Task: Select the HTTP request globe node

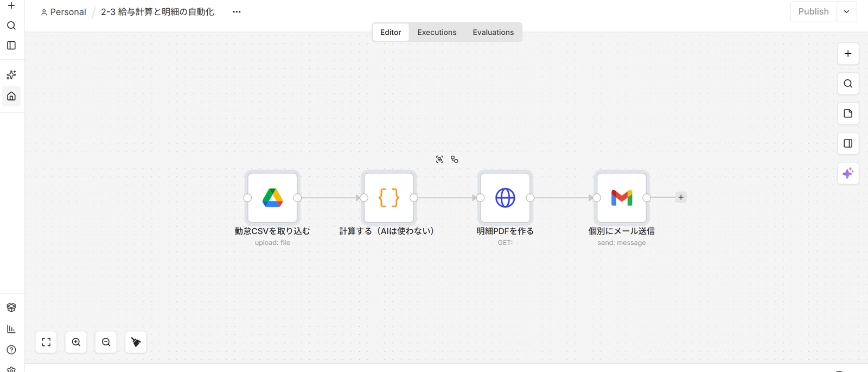Action: 505,198
